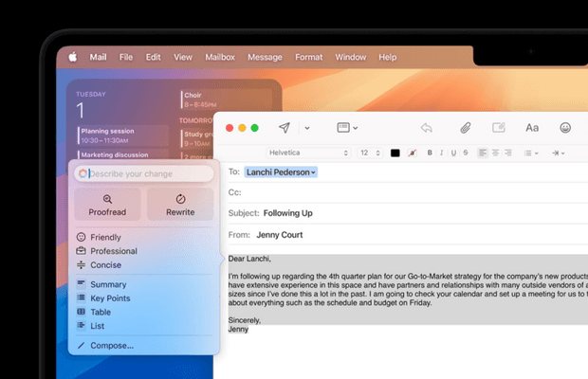Select the Friendly tone option

point(99,237)
